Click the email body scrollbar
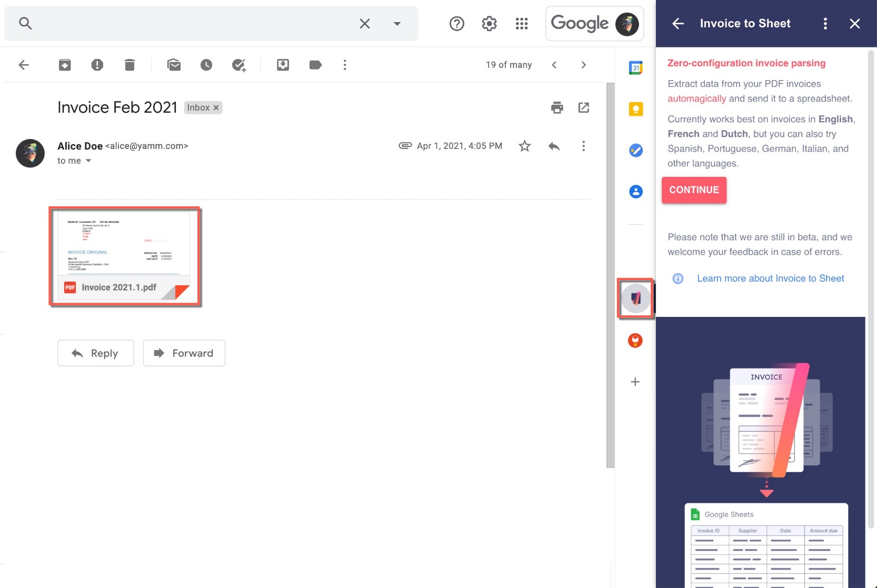877x588 pixels. click(x=610, y=275)
